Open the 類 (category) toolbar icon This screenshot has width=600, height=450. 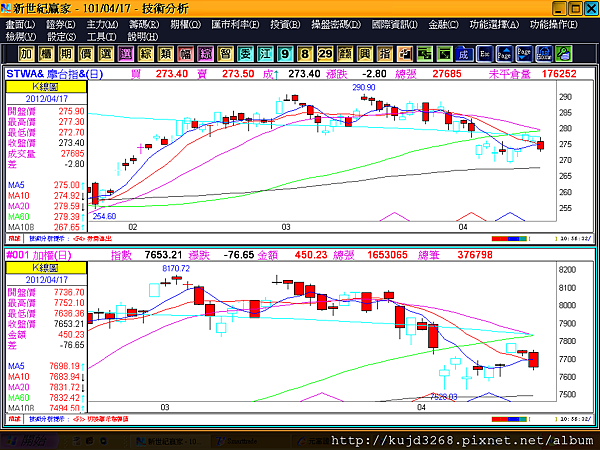[165, 54]
